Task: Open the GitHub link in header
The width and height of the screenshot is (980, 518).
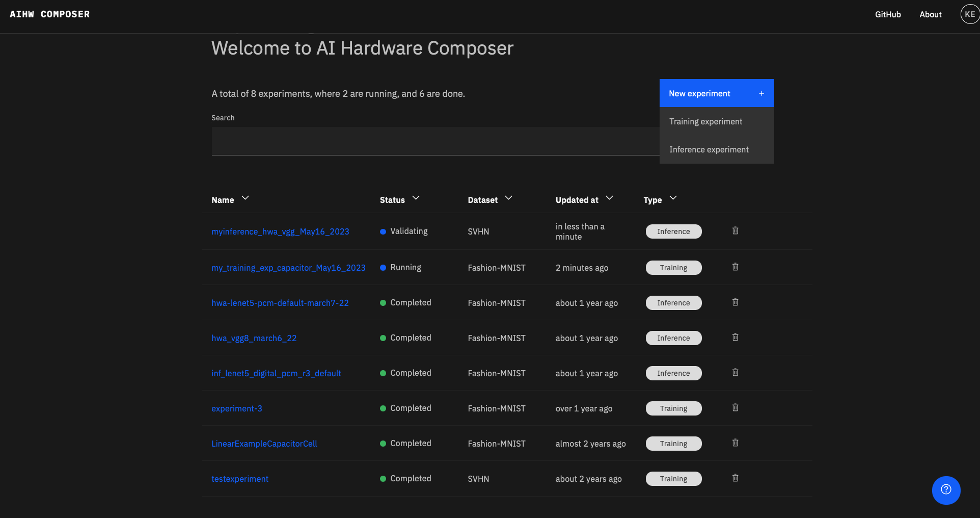Action: [888, 15]
